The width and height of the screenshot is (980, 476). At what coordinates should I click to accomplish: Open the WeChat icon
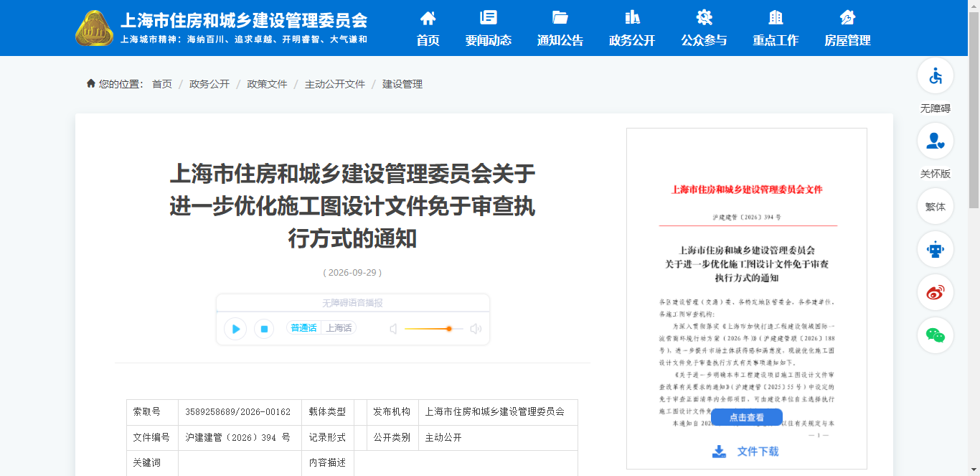tap(936, 335)
